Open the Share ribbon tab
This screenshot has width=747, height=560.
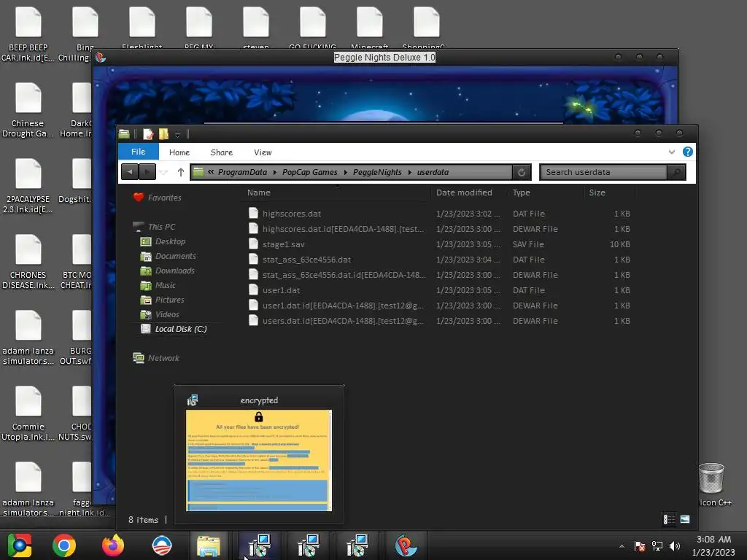tap(222, 152)
